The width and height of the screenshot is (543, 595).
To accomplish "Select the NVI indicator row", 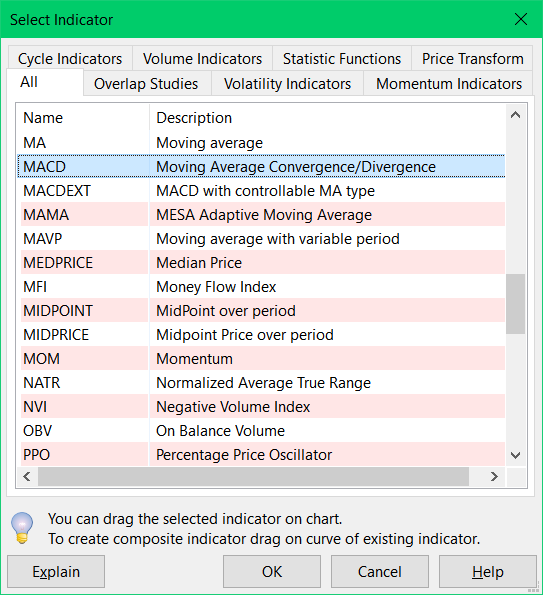I will (261, 406).
